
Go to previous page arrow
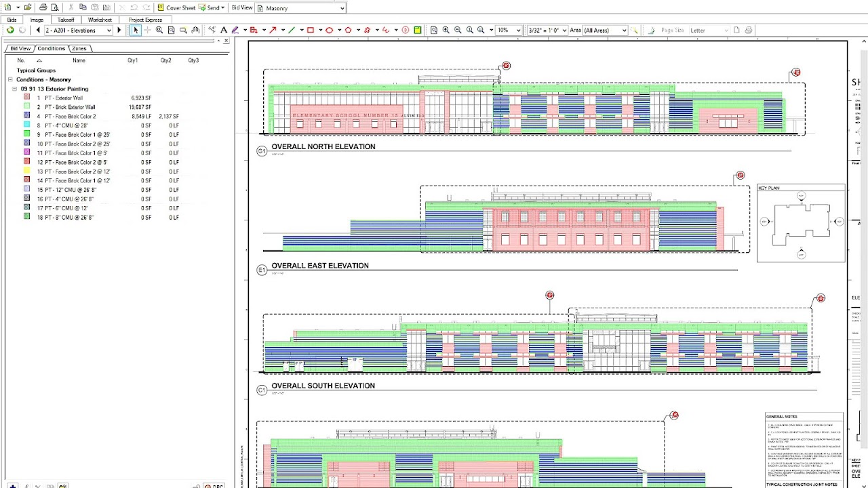click(38, 30)
